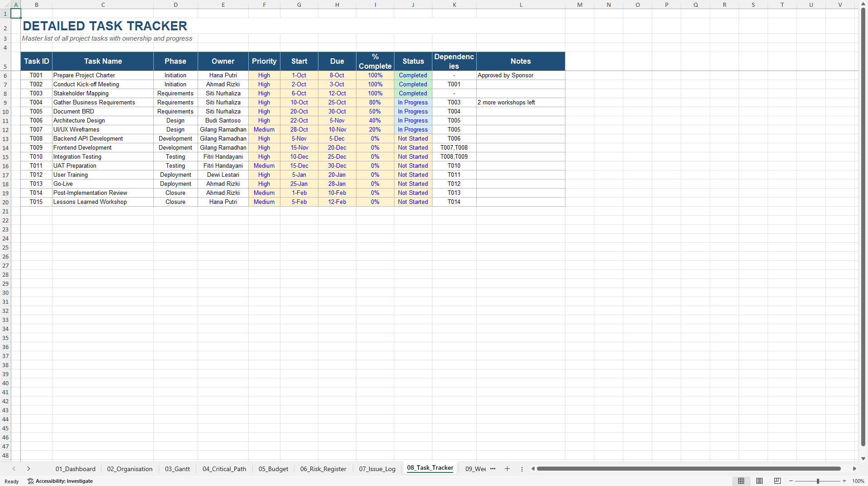Select row 9 header
Screen dimensions: 868x486
click(5, 103)
